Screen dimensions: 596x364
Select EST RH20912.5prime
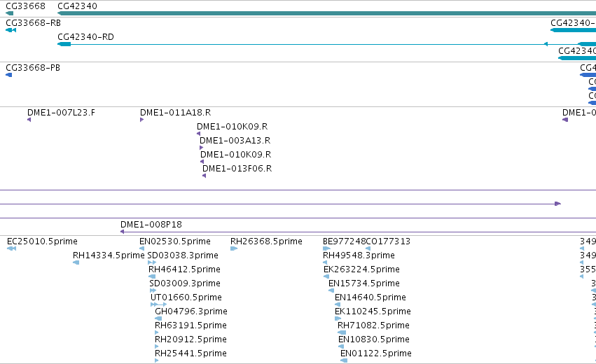point(190,339)
